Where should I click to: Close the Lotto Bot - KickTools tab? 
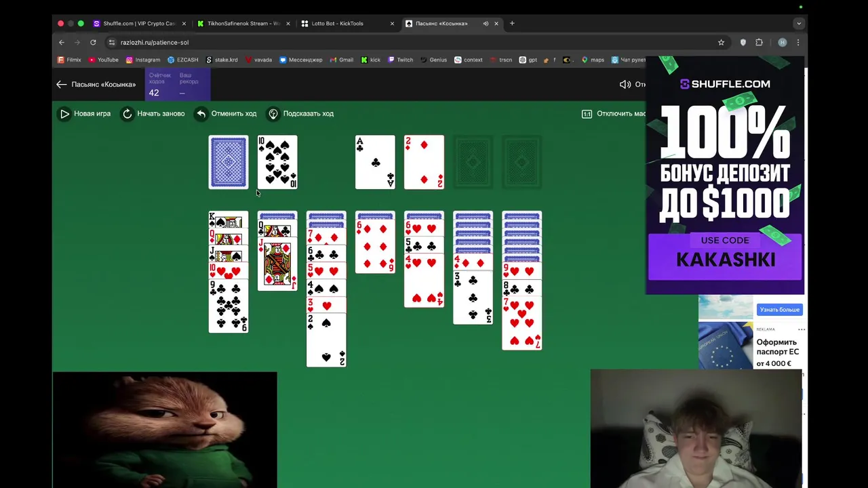point(392,23)
